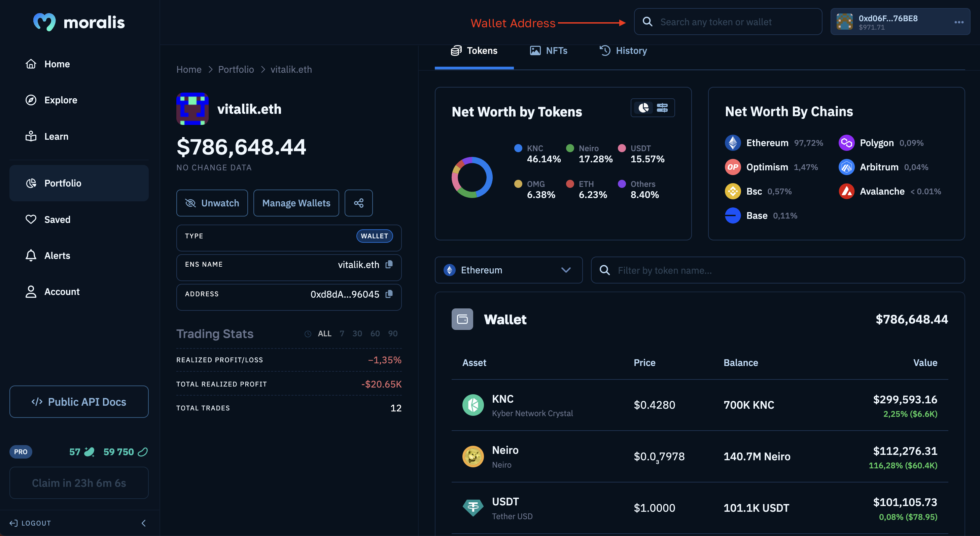Open Explore from the sidebar
Screen dimensions: 980x536
(51, 100)
